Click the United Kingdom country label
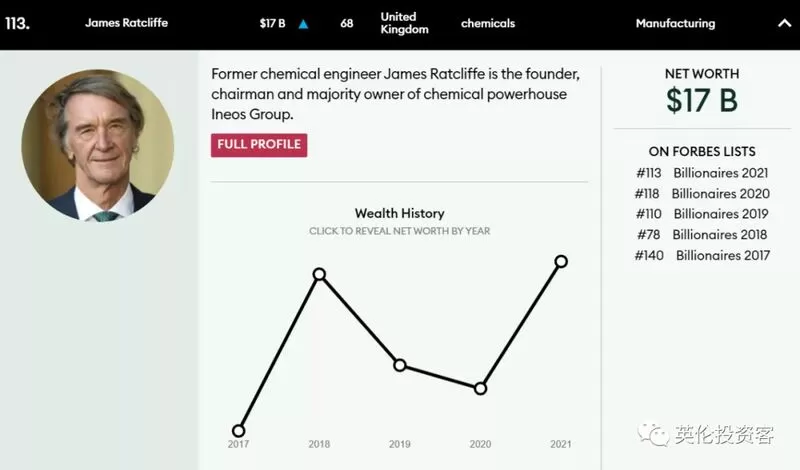The image size is (800, 470). 404,23
